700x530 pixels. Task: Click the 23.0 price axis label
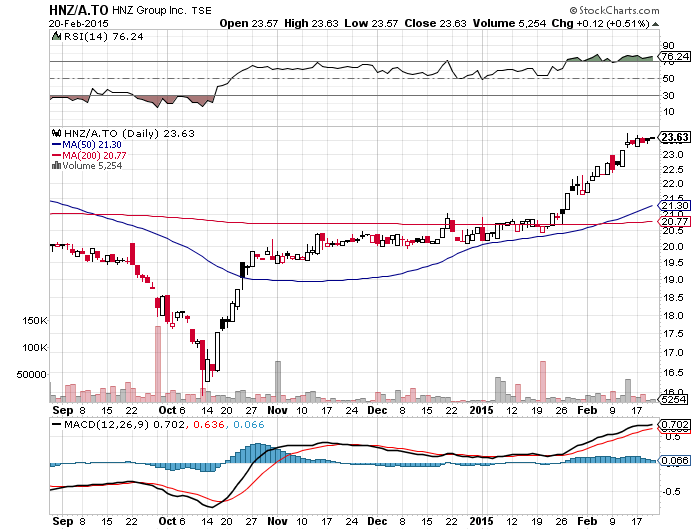(x=673, y=154)
